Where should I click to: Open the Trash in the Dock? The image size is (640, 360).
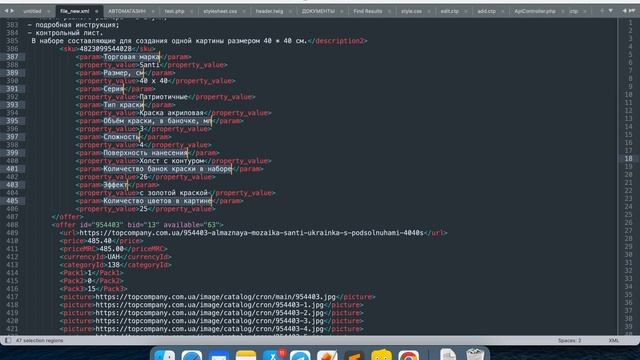coord(475,354)
